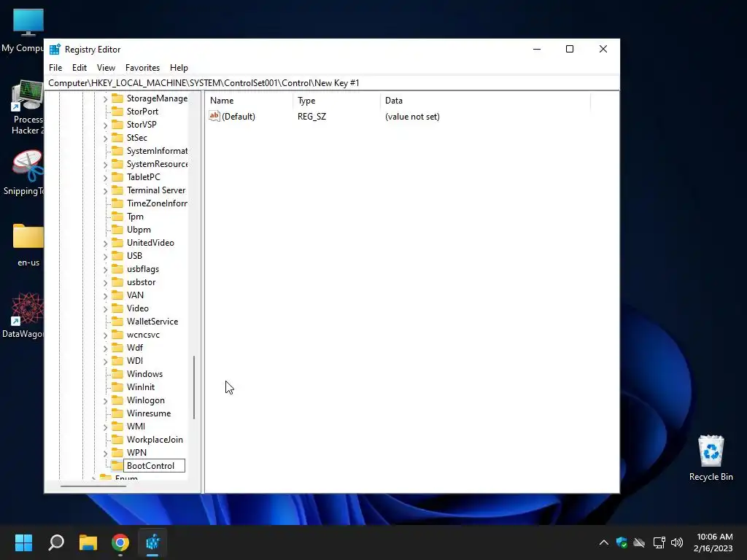The width and height of the screenshot is (747, 560).
Task: Expand the WMI key
Action: click(105, 427)
